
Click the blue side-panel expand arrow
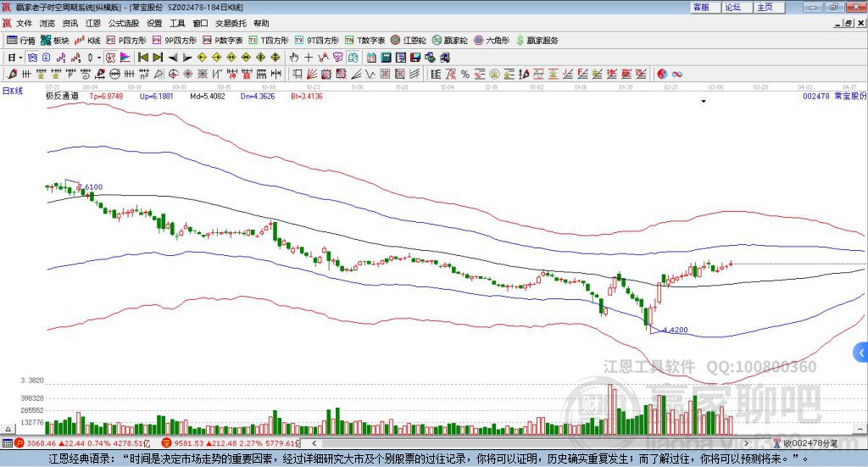click(861, 353)
